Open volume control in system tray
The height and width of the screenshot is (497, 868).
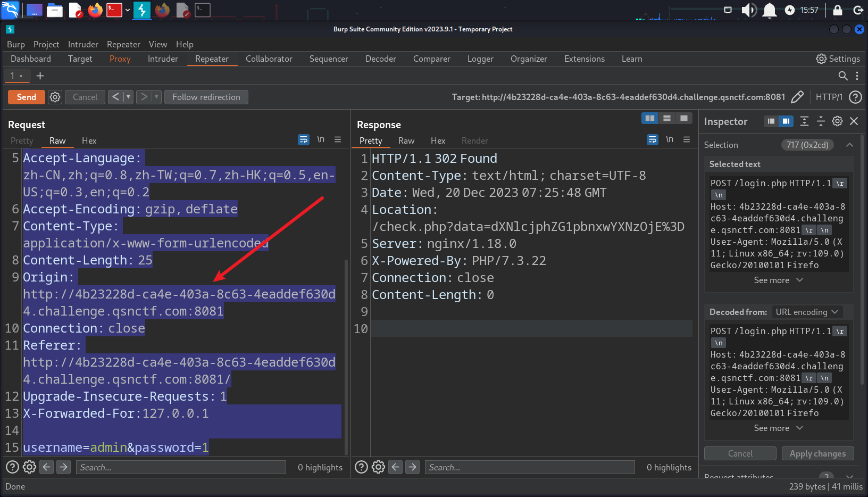pyautogui.click(x=749, y=10)
